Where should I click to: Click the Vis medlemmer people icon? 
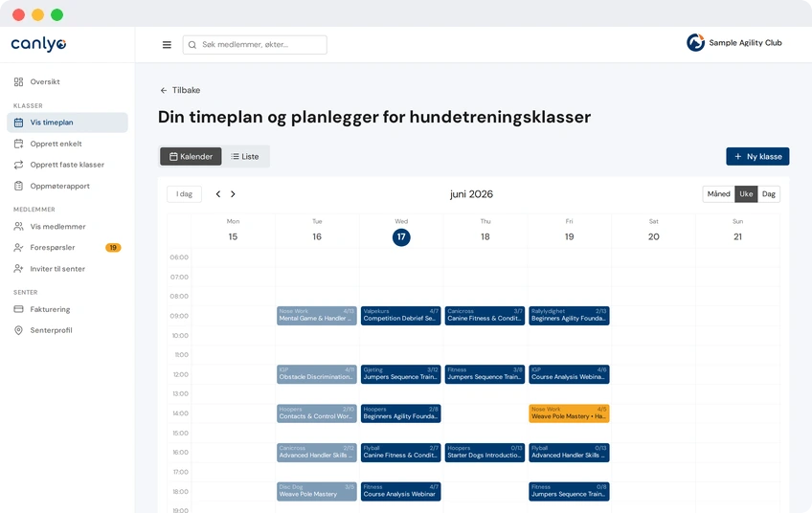18,226
